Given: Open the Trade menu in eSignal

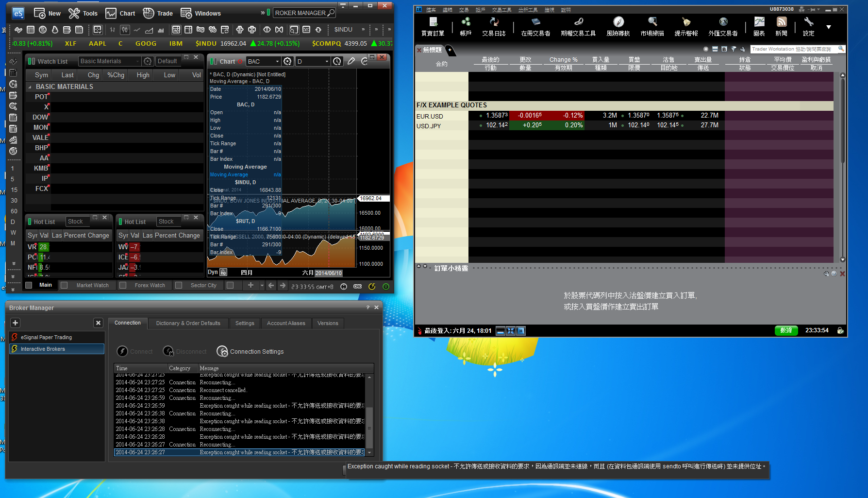Looking at the screenshot, I should point(158,13).
